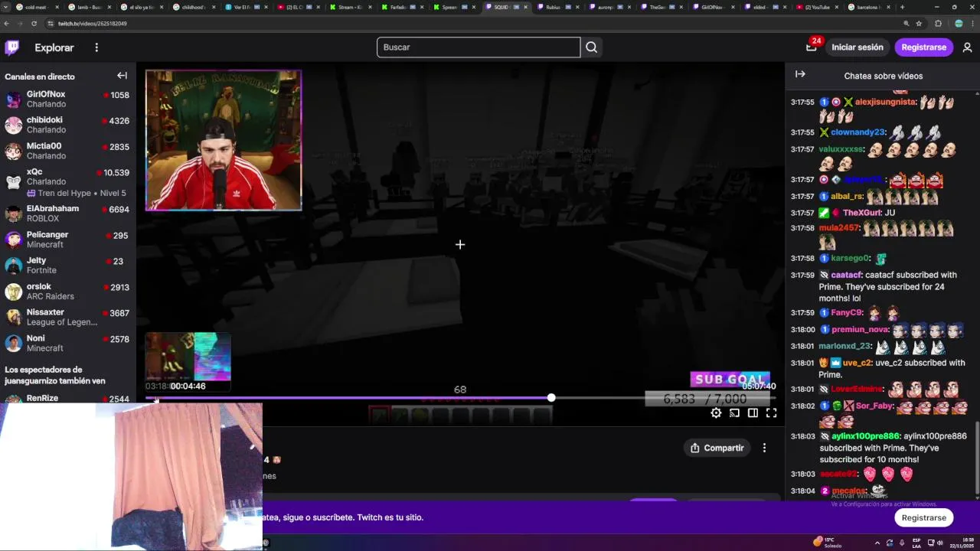Open video player settings gear
980x551 pixels.
(716, 413)
